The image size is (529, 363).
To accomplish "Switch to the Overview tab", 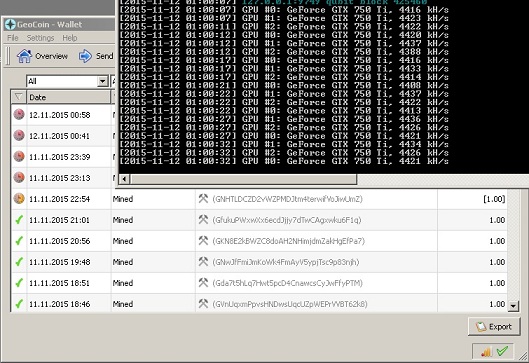I will pos(43,56).
